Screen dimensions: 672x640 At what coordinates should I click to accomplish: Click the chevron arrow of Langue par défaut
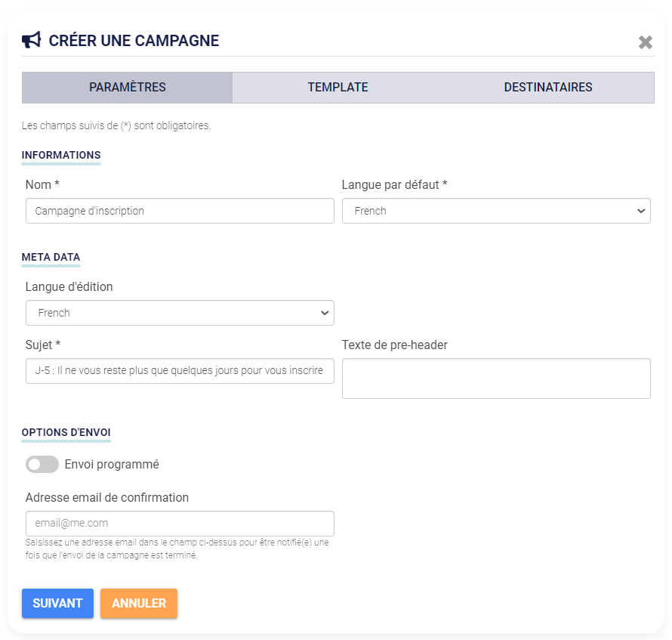[641, 211]
